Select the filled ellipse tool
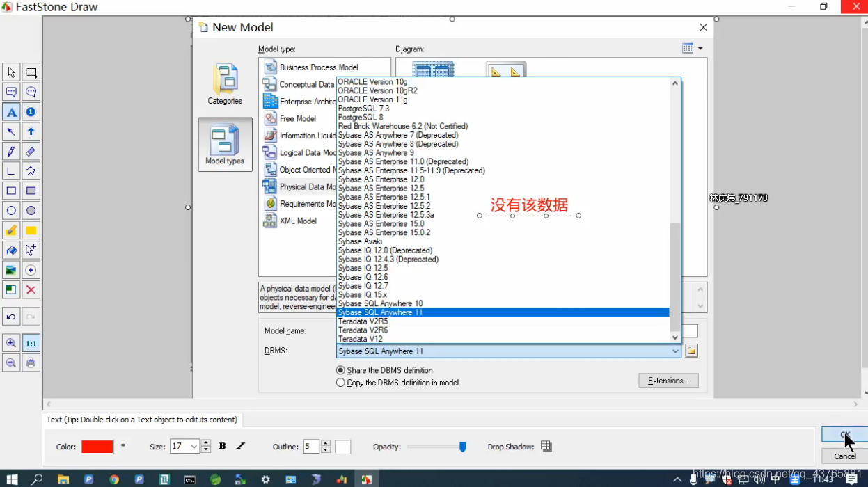The height and width of the screenshot is (487, 868). pos(31,211)
